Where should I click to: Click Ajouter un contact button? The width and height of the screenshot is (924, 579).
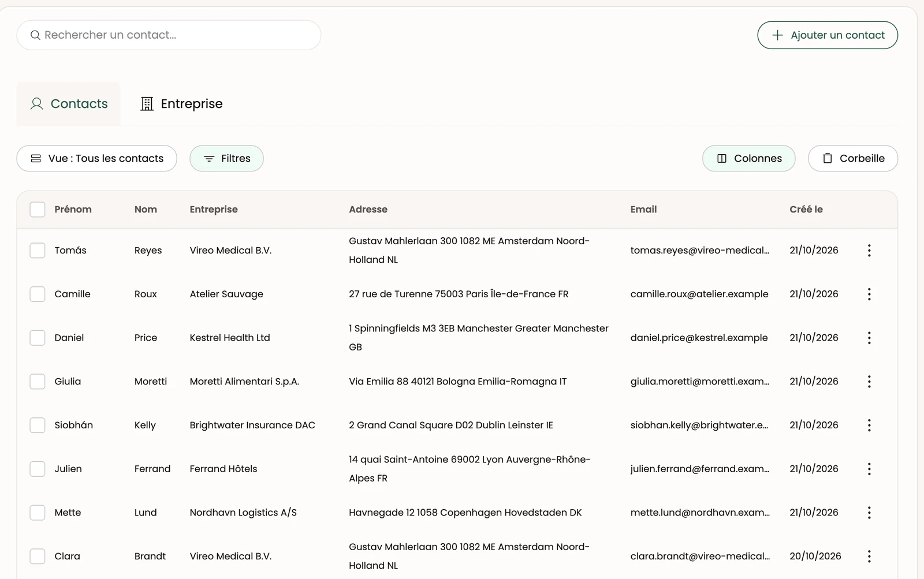click(828, 35)
